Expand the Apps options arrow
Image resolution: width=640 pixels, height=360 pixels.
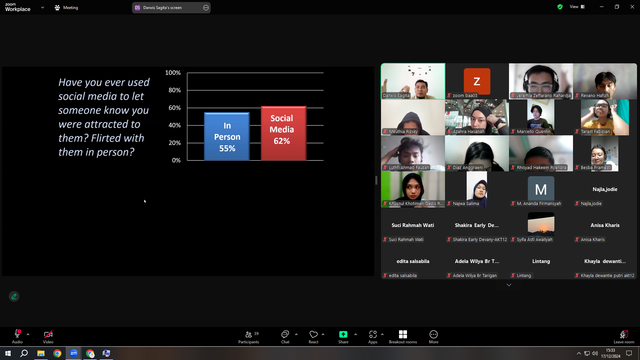pyautogui.click(x=382, y=334)
